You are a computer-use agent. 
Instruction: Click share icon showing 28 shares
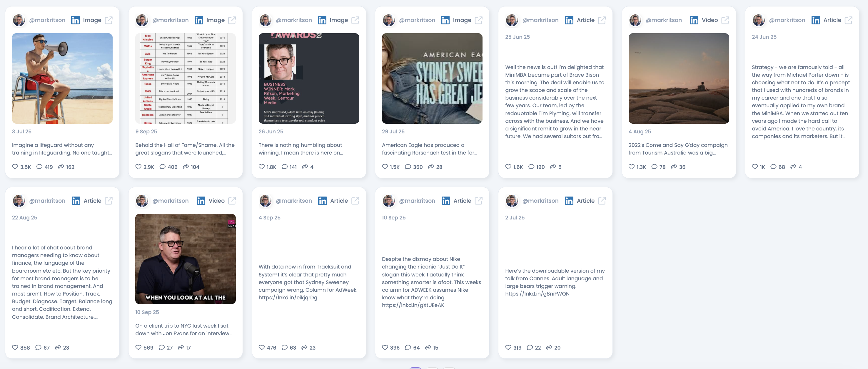click(x=431, y=167)
